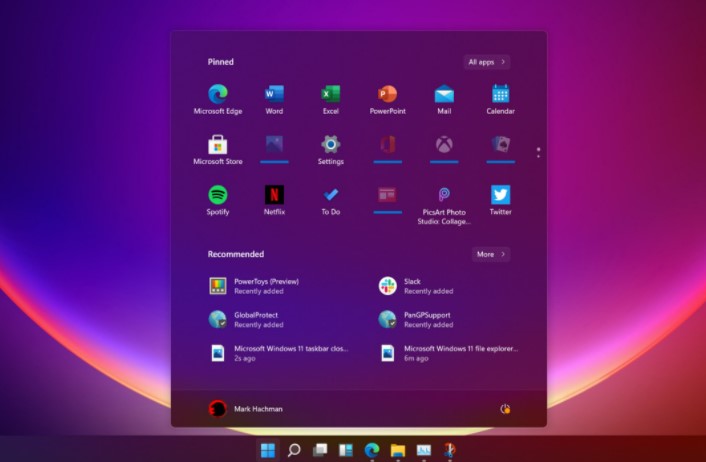This screenshot has width=706, height=462.
Task: Open the Widgets panel from the taskbar
Action: pyautogui.click(x=346, y=449)
